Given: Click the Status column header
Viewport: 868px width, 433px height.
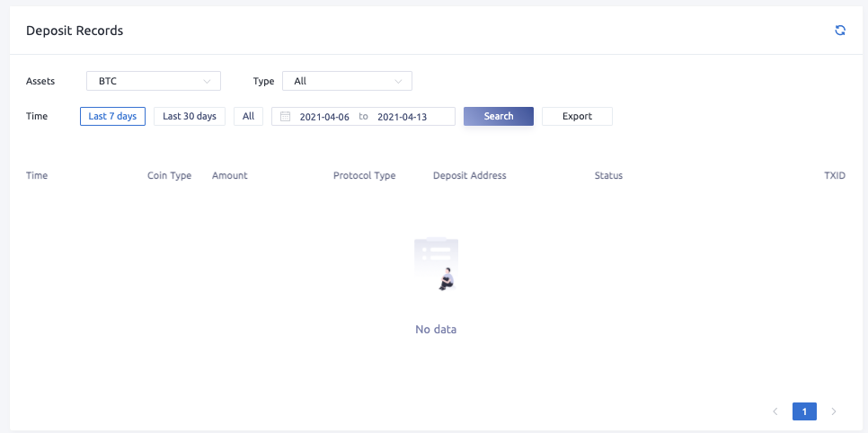Looking at the screenshot, I should 608,176.
